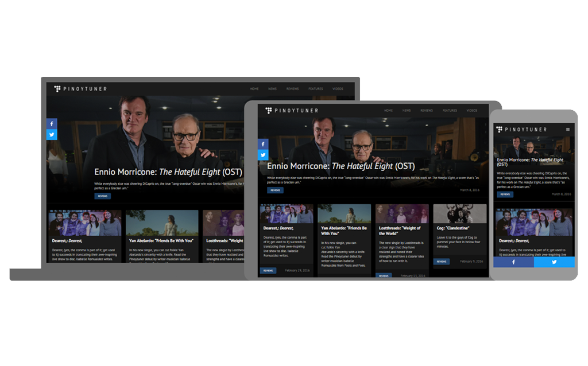The image size is (588, 366).
Task: Open FEATURES menu on tablet screen
Action: [x=450, y=111]
